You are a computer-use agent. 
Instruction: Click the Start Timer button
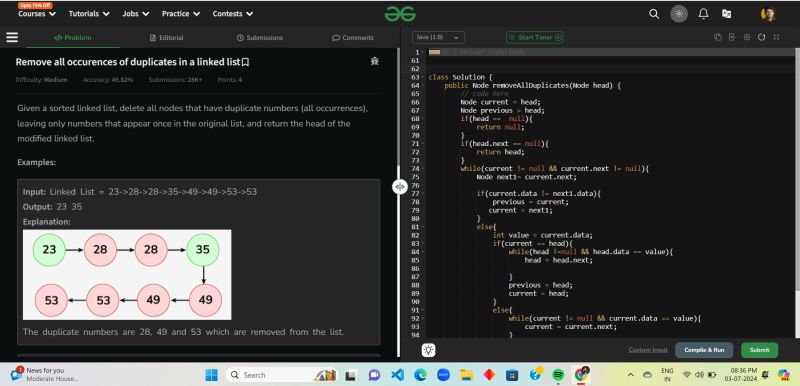(535, 37)
